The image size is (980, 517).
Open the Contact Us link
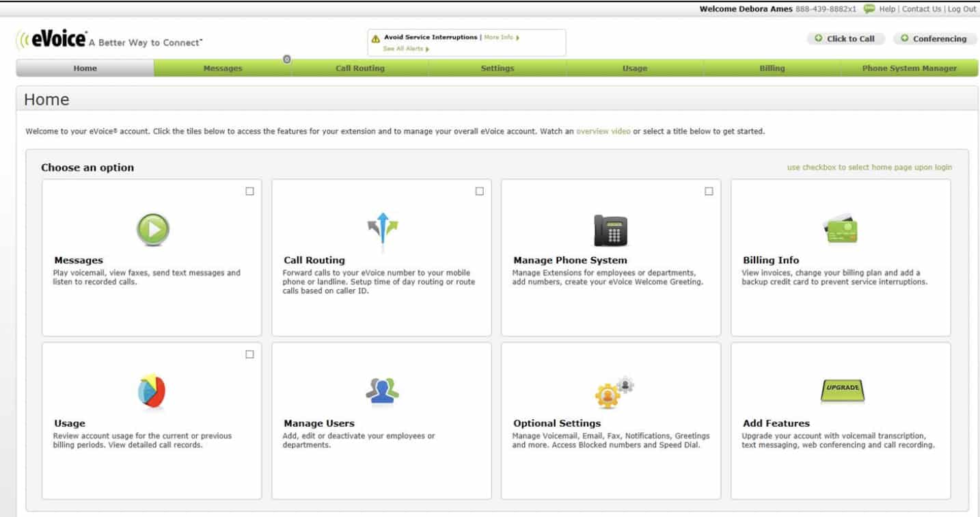tap(921, 9)
